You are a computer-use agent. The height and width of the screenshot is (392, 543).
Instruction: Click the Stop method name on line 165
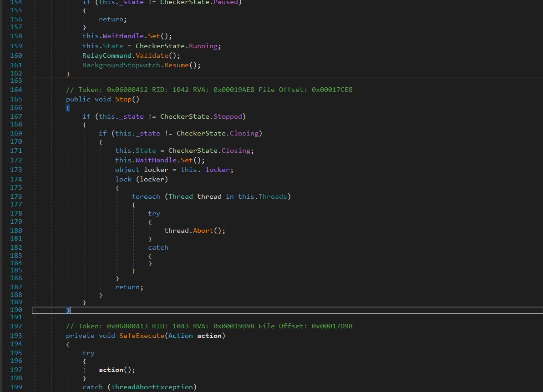123,99
